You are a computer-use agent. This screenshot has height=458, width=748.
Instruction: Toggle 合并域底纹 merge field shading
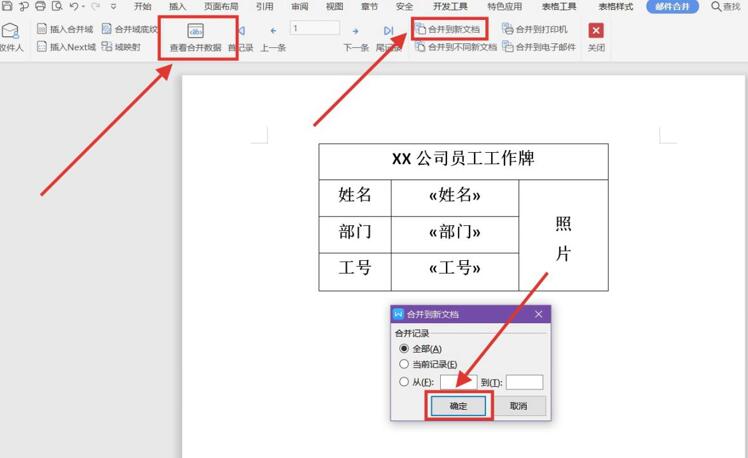pos(129,29)
